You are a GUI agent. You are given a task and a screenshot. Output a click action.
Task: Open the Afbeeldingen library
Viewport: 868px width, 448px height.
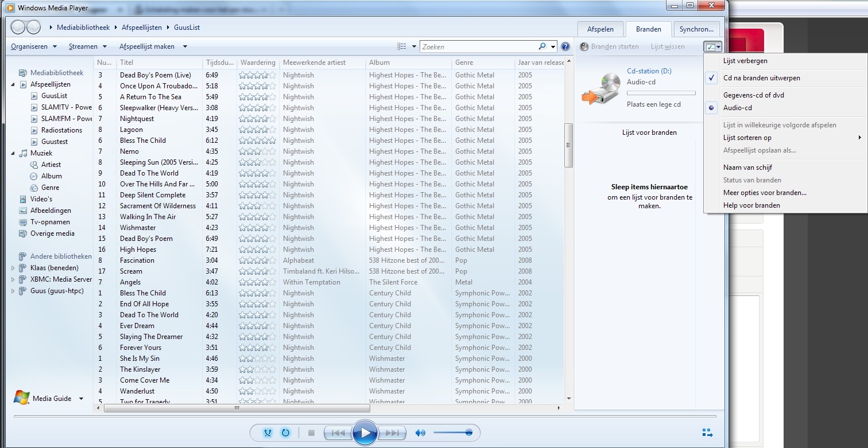[x=51, y=211]
